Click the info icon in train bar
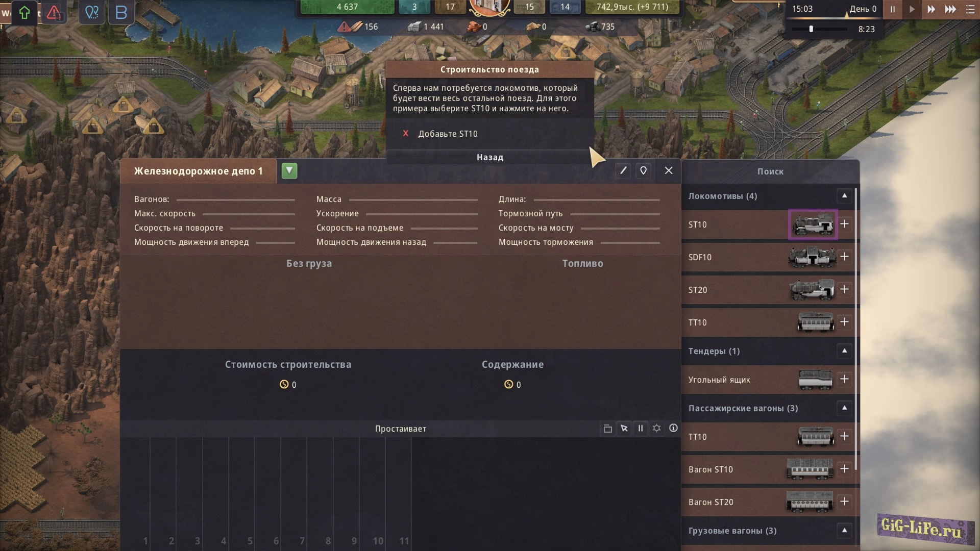This screenshot has height=551, width=980. click(x=673, y=429)
